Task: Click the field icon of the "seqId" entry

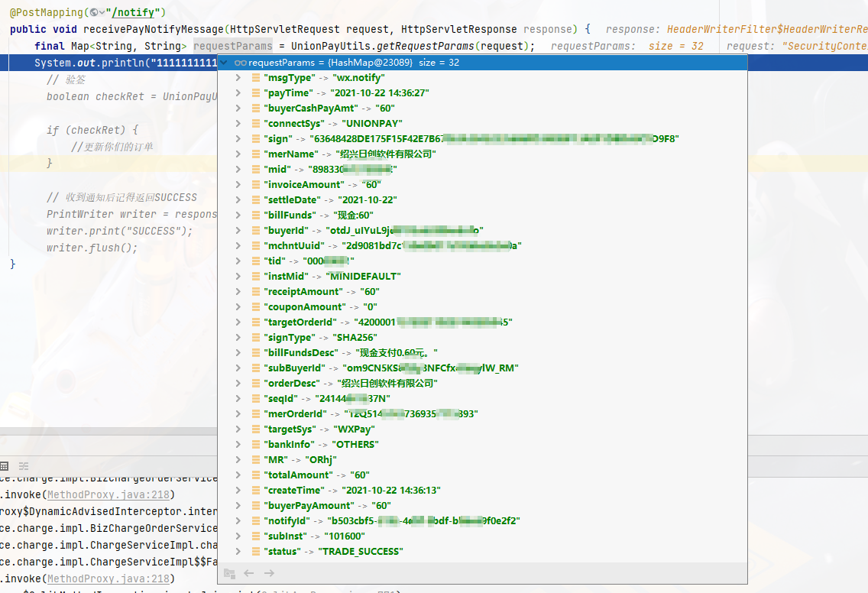Action: pos(256,399)
